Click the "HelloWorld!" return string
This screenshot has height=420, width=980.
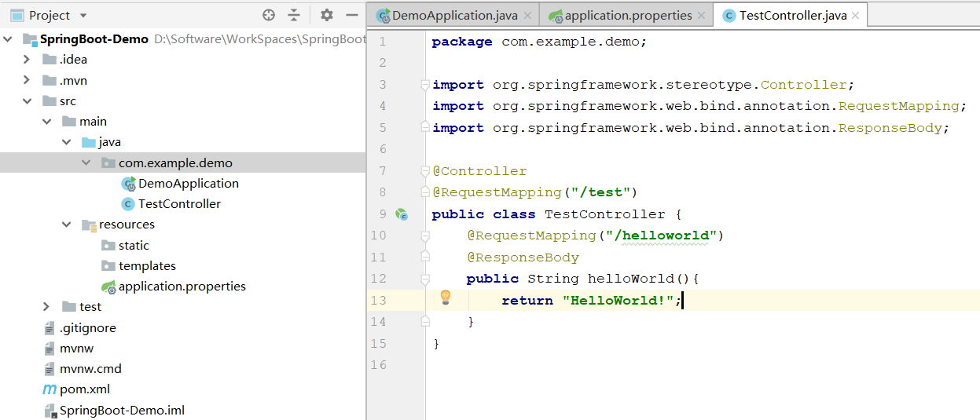coord(619,301)
